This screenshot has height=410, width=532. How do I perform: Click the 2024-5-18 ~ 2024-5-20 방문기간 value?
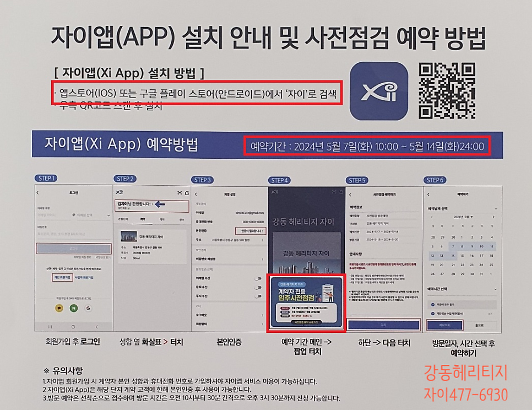click(x=382, y=240)
